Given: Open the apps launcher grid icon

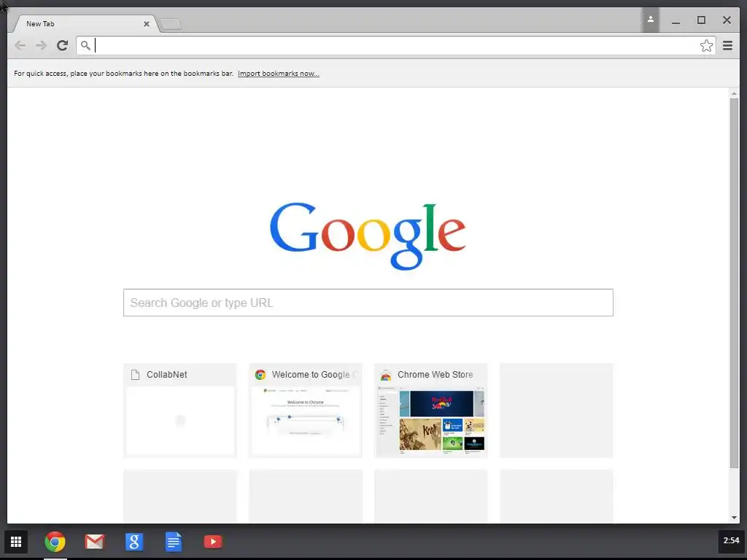Looking at the screenshot, I should pyautogui.click(x=16, y=542).
